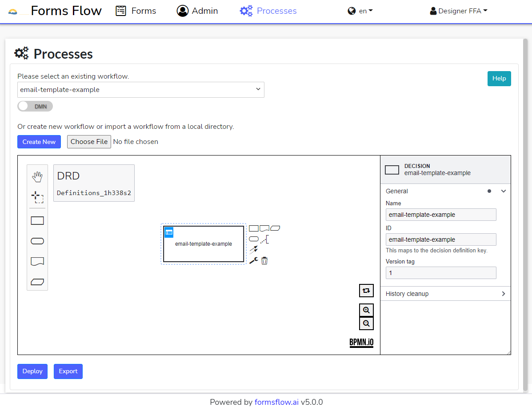
Task: Pick the Decision rectangle in the left palette
Action: pyautogui.click(x=37, y=221)
